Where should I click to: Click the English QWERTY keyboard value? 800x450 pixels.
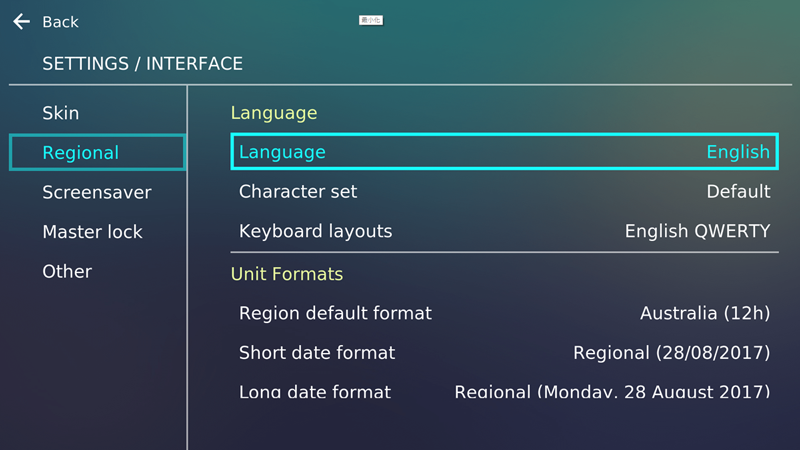point(697,231)
